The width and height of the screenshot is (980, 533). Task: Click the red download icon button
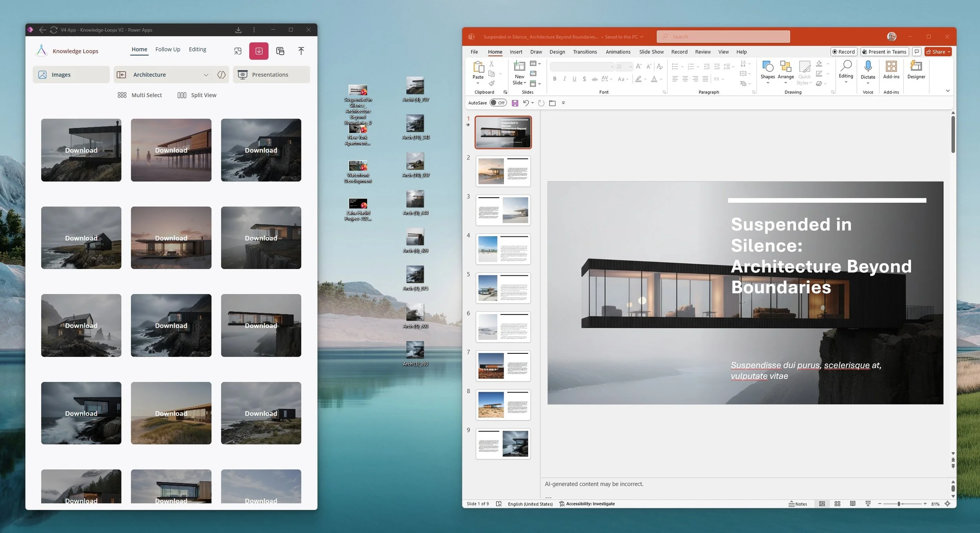pyautogui.click(x=259, y=51)
